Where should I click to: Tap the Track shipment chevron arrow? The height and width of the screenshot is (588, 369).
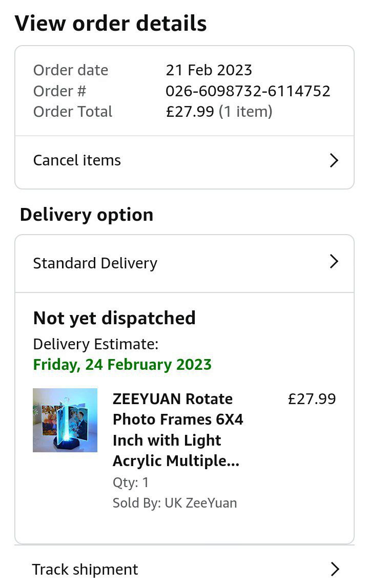(335, 569)
